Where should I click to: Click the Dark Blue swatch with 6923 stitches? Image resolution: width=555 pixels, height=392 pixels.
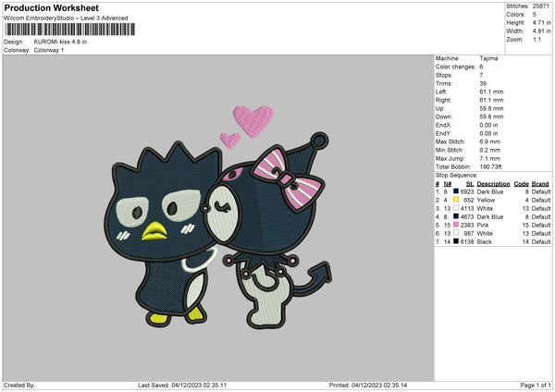pyautogui.click(x=456, y=191)
